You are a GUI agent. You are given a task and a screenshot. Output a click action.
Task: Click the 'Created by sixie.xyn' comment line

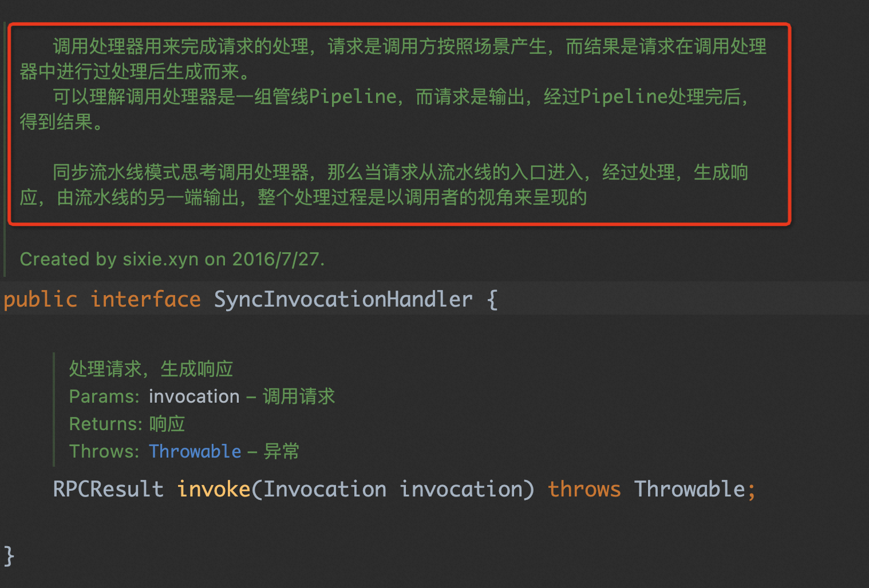[x=172, y=259]
